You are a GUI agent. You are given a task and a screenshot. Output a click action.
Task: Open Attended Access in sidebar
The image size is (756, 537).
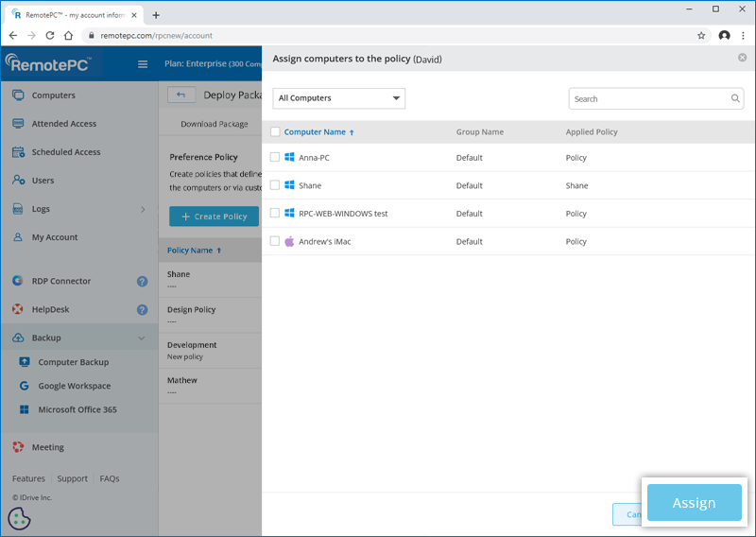[x=63, y=124]
